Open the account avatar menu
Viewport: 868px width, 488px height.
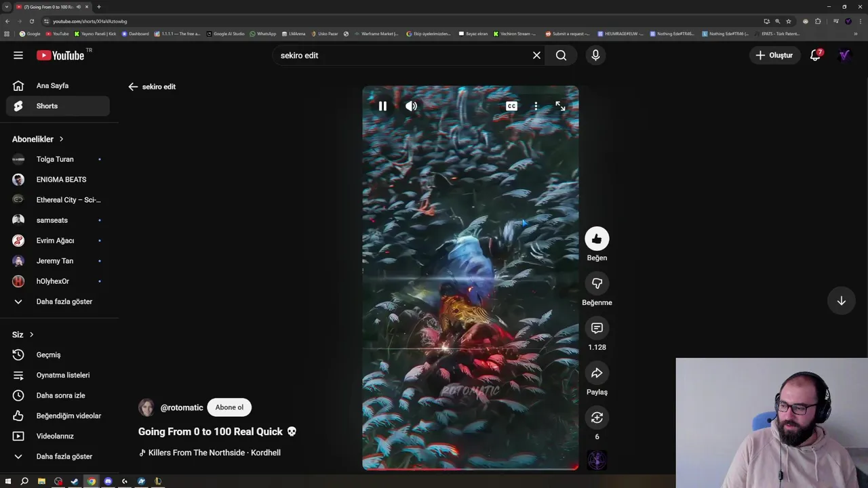844,56
